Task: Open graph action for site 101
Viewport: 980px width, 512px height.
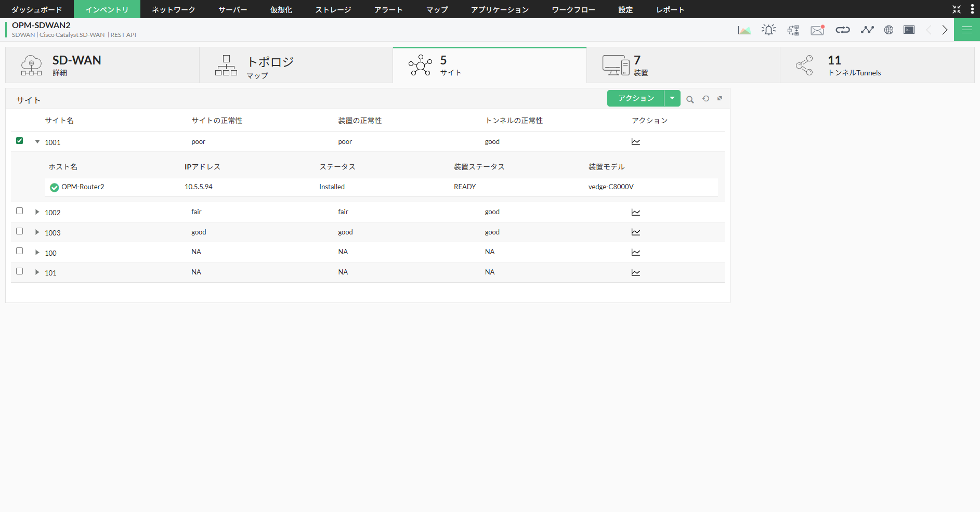Action: 636,272
